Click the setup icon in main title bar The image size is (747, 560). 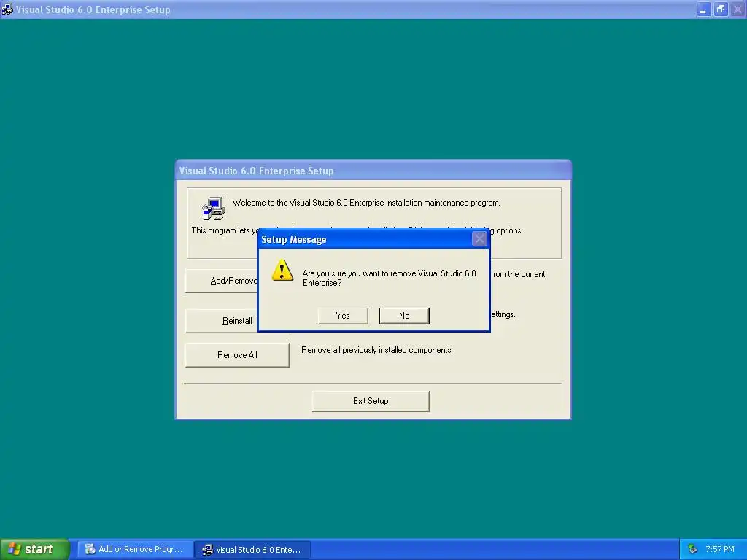(7, 9)
